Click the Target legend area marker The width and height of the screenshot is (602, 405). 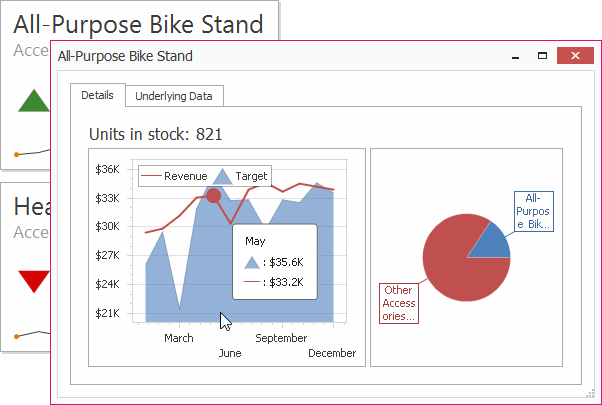pyautogui.click(x=222, y=176)
